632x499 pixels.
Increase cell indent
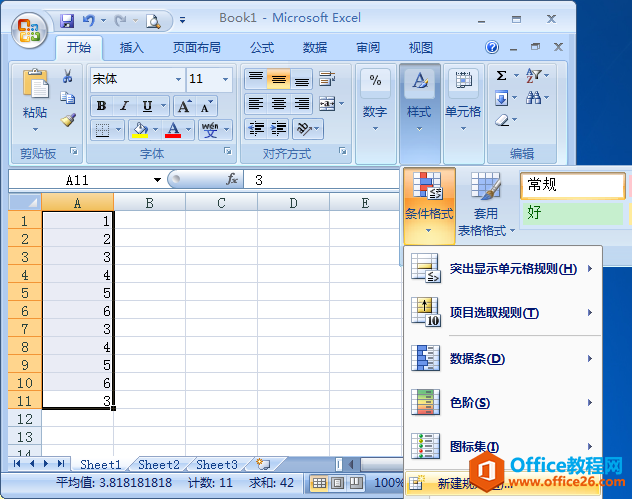pyautogui.click(x=279, y=129)
